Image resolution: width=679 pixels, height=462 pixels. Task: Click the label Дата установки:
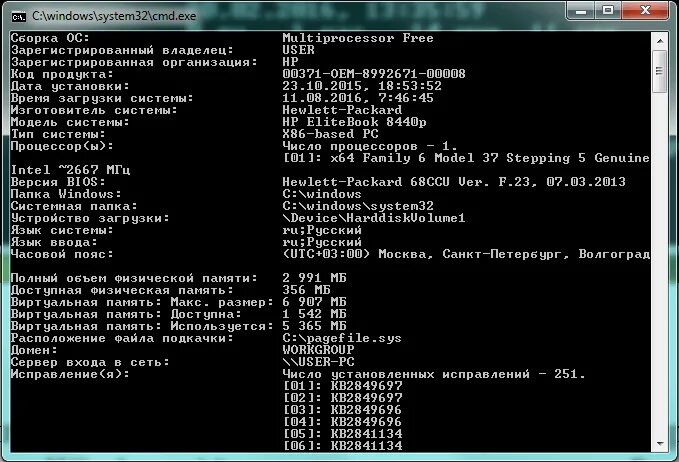point(70,86)
